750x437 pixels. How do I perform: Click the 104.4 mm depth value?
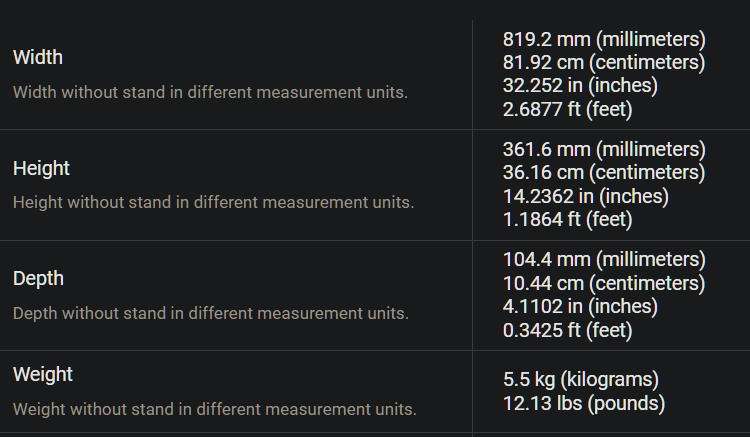(x=604, y=260)
